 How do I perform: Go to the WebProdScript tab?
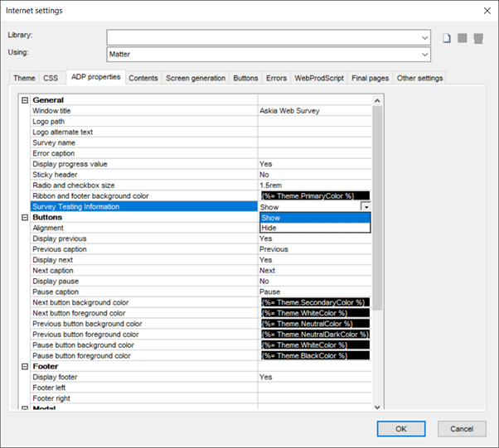point(319,78)
